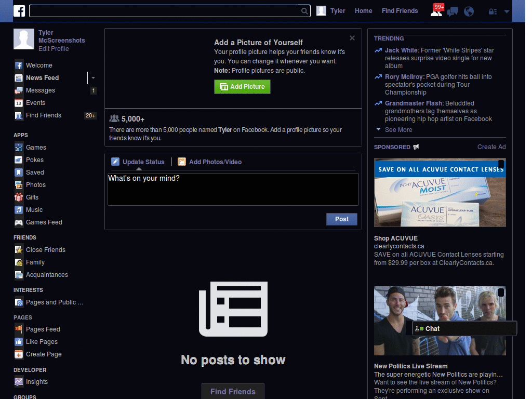
Task: Open Saved items from the sidebar
Action: click(x=34, y=172)
